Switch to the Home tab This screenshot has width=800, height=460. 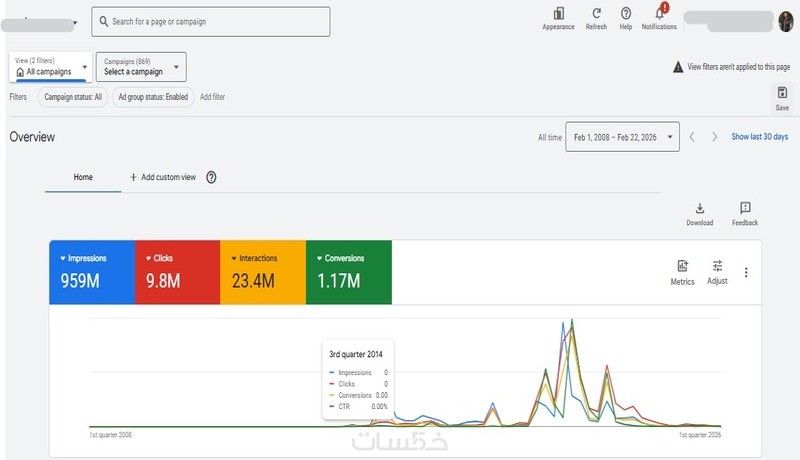pos(83,177)
